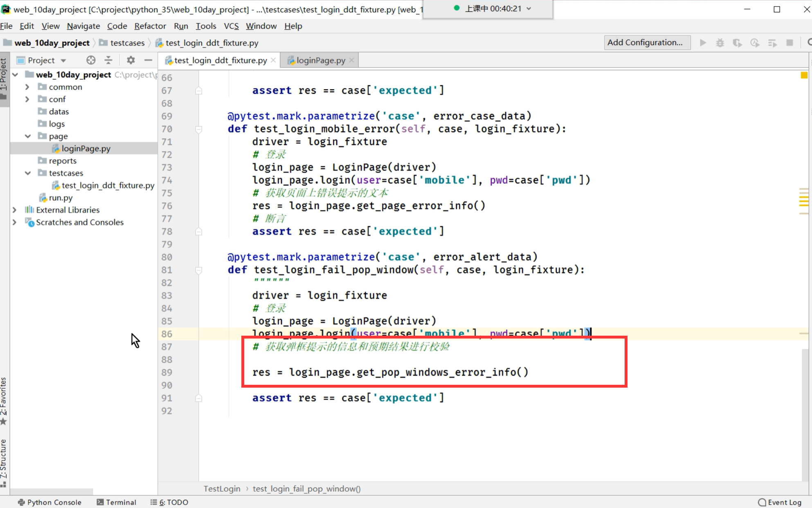
Task: Collapse the testcases folder
Action: coord(27,173)
